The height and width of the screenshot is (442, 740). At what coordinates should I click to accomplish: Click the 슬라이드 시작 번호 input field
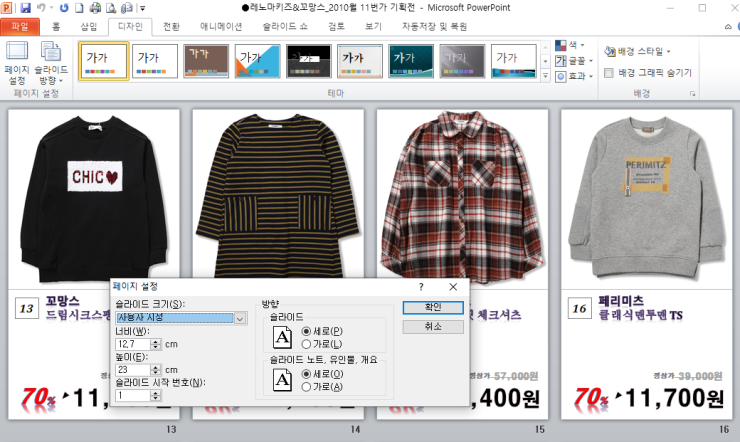(133, 395)
